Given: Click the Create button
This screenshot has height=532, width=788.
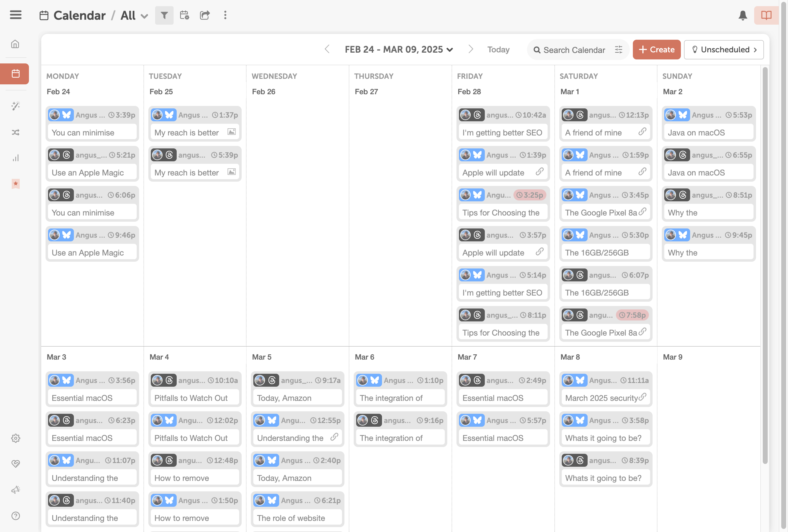Looking at the screenshot, I should point(657,49).
